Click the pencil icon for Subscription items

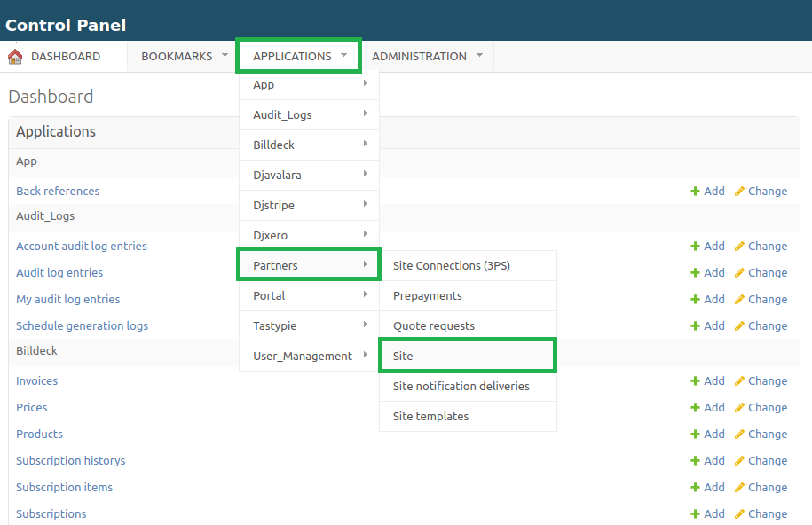(x=739, y=488)
